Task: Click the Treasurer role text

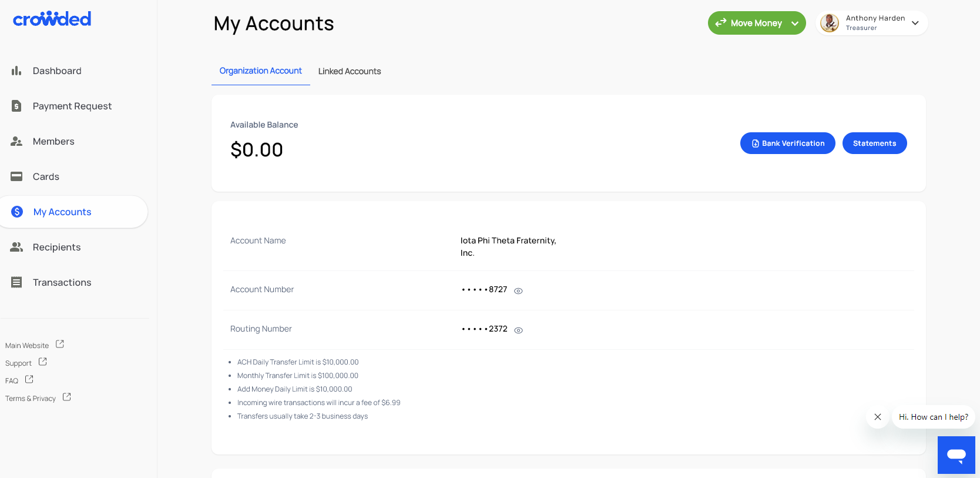Action: (861, 28)
